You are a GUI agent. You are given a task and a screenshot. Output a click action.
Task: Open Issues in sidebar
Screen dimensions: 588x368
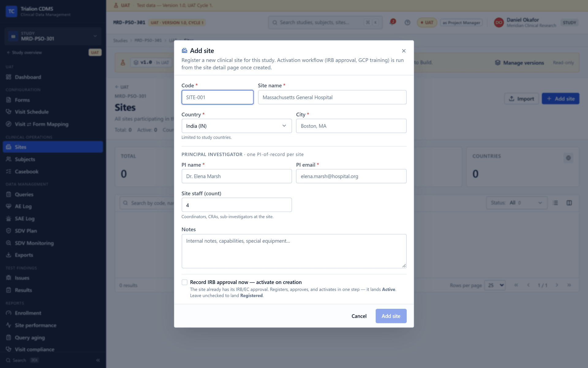tap(53, 278)
